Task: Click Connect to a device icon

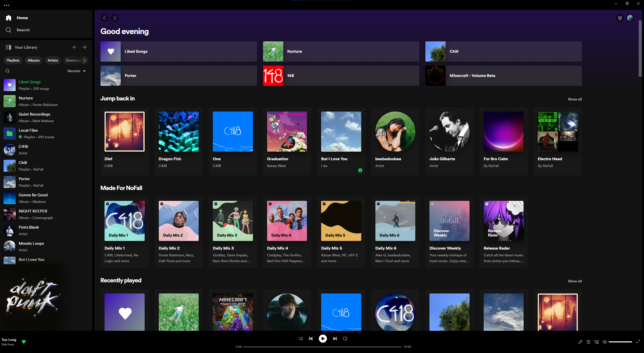Action: pyautogui.click(x=596, y=342)
